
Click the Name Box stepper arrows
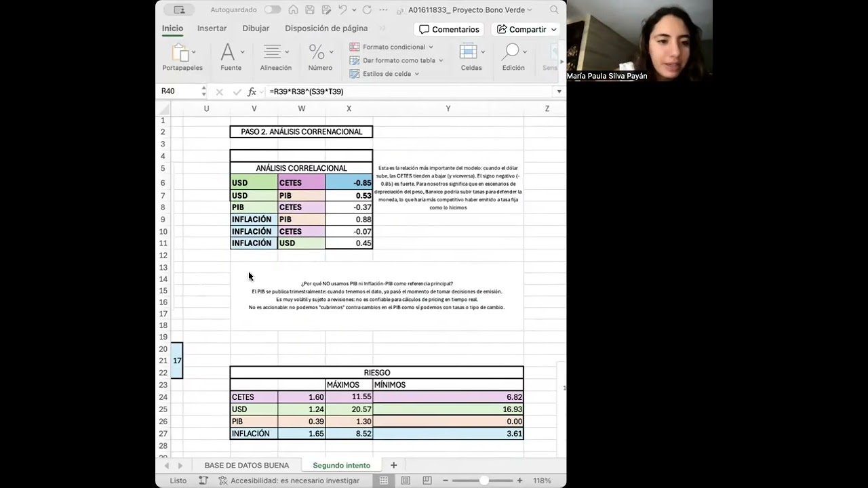(203, 91)
